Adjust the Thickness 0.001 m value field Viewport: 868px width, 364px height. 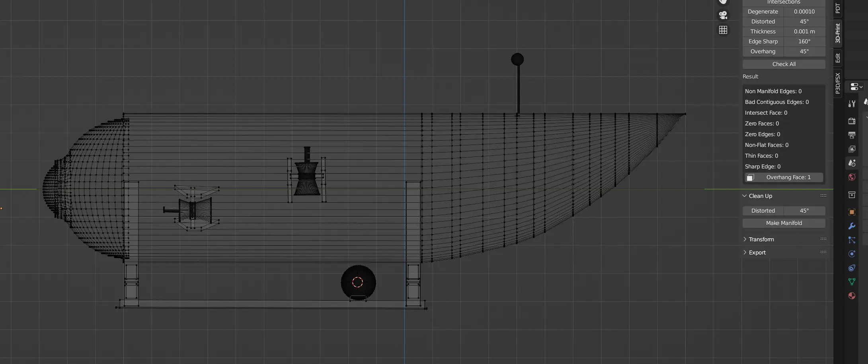pyautogui.click(x=804, y=31)
